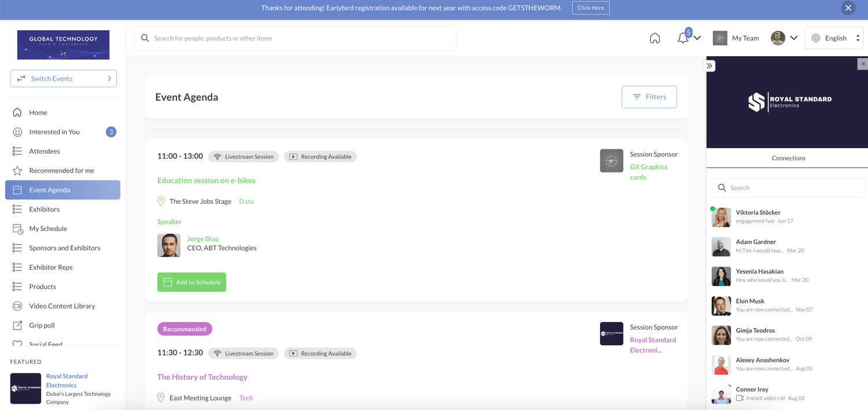Click the Recording Available playback icon
The height and width of the screenshot is (410, 868).
click(295, 156)
